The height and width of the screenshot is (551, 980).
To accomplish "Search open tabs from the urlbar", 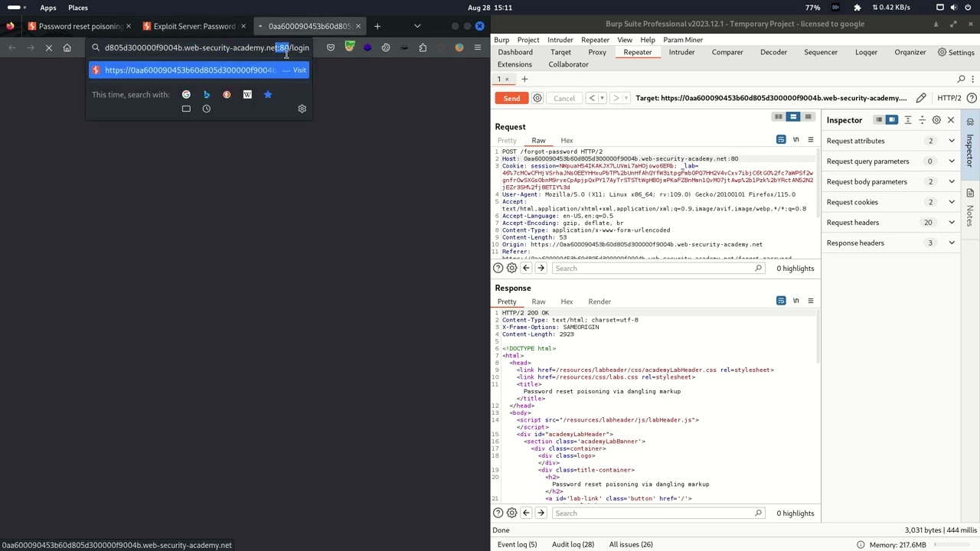I will click(x=186, y=109).
